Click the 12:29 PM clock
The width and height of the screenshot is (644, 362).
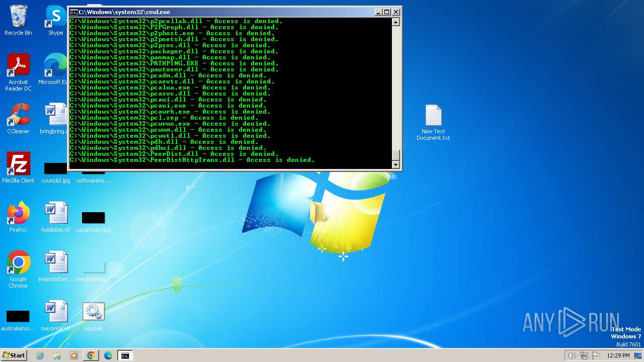pos(618,355)
